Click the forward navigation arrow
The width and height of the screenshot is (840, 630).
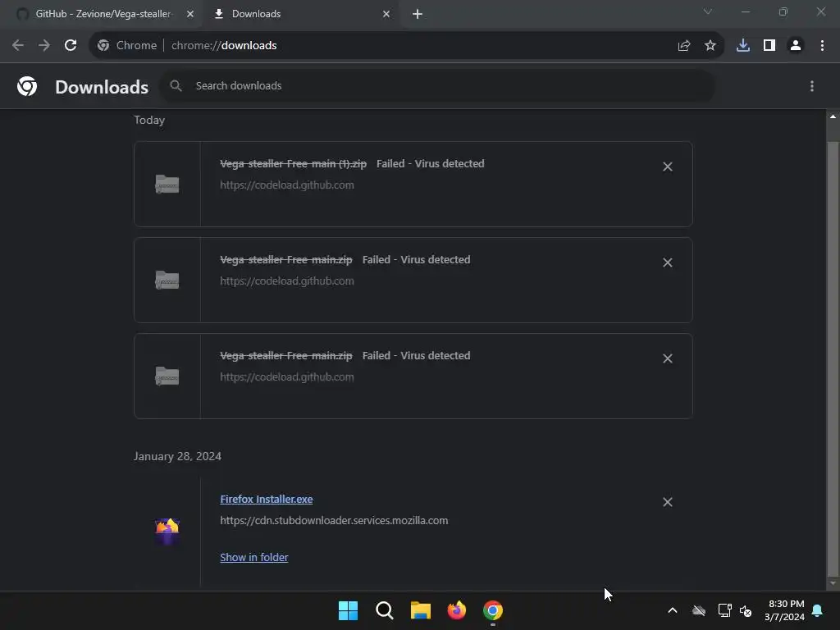(x=44, y=46)
